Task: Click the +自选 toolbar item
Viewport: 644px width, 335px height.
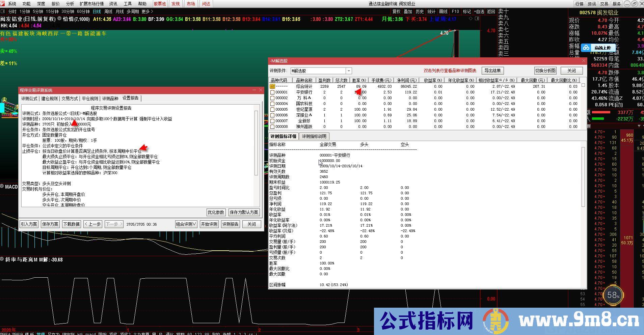Action: click(x=479, y=11)
